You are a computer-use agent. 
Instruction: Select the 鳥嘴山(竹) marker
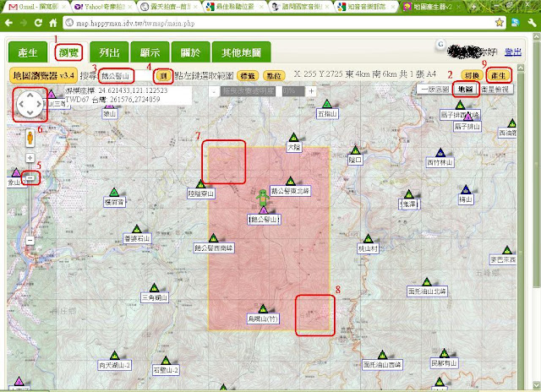click(263, 308)
